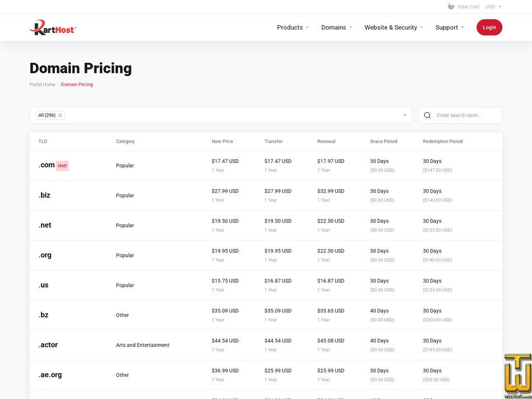Image resolution: width=532 pixels, height=399 pixels.
Task: Click the Other category in the .bz row
Action: (122, 315)
